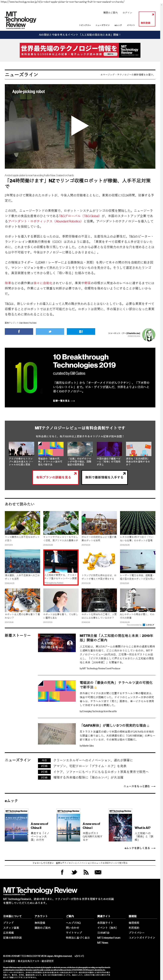Click the MIT Technology Review header logo
This screenshot has width=163, height=980.
[21, 20]
